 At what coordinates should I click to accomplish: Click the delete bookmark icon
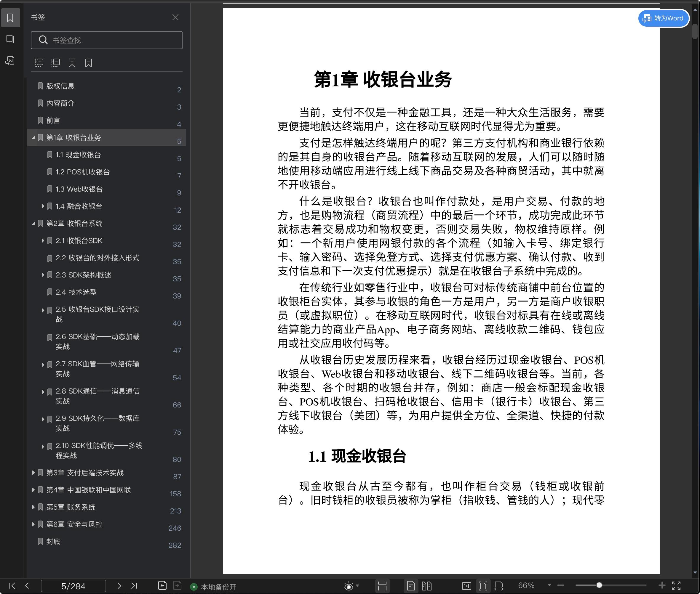pyautogui.click(x=89, y=63)
